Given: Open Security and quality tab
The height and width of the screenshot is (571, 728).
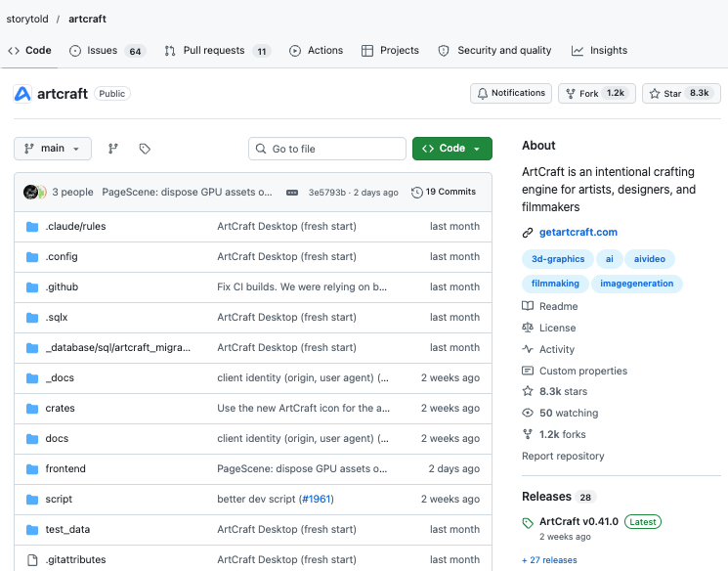Looking at the screenshot, I should (494, 51).
